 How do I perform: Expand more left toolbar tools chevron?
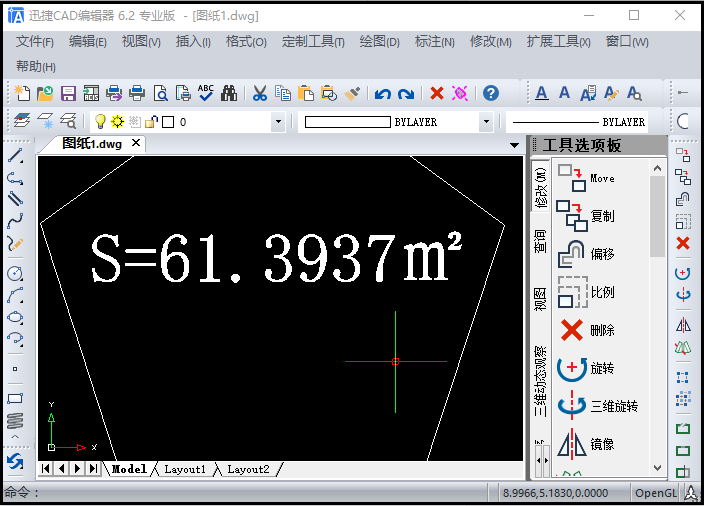point(15,437)
